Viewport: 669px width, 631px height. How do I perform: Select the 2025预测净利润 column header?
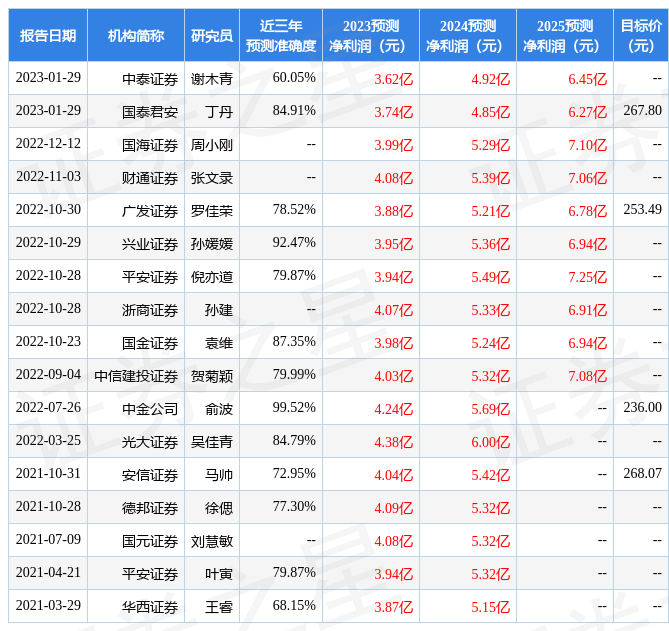pos(564,36)
